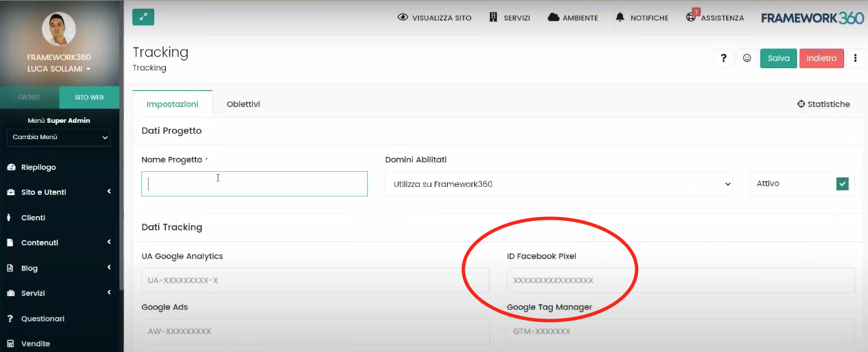Image resolution: width=868 pixels, height=352 pixels.
Task: Click the Contenuti document icon
Action: tap(10, 243)
